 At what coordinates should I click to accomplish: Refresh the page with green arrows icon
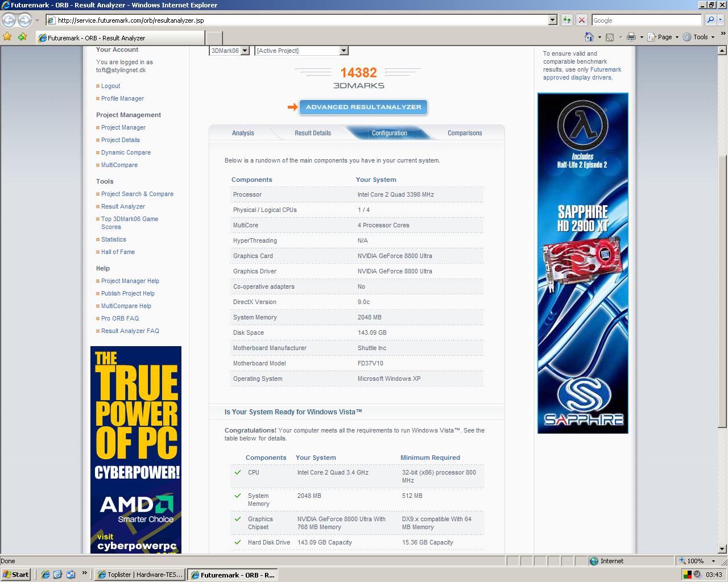[567, 20]
